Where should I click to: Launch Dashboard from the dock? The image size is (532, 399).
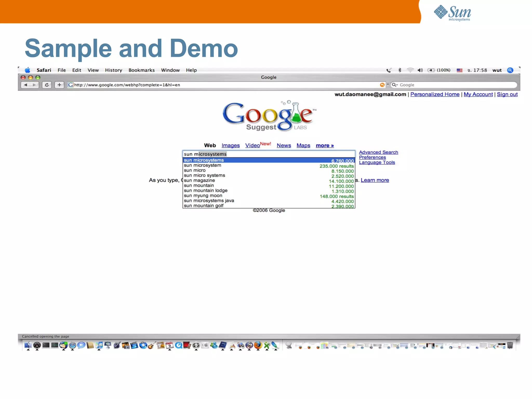click(x=37, y=345)
